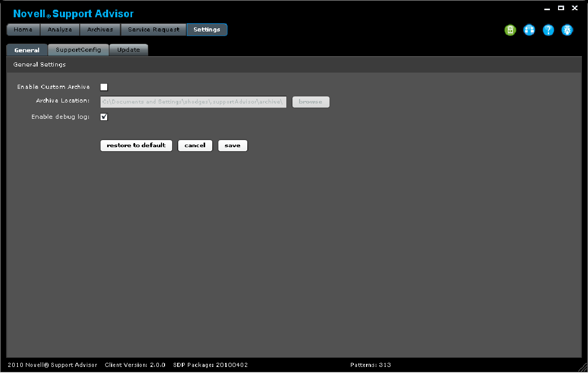Close the Support Advisor window

click(x=574, y=8)
